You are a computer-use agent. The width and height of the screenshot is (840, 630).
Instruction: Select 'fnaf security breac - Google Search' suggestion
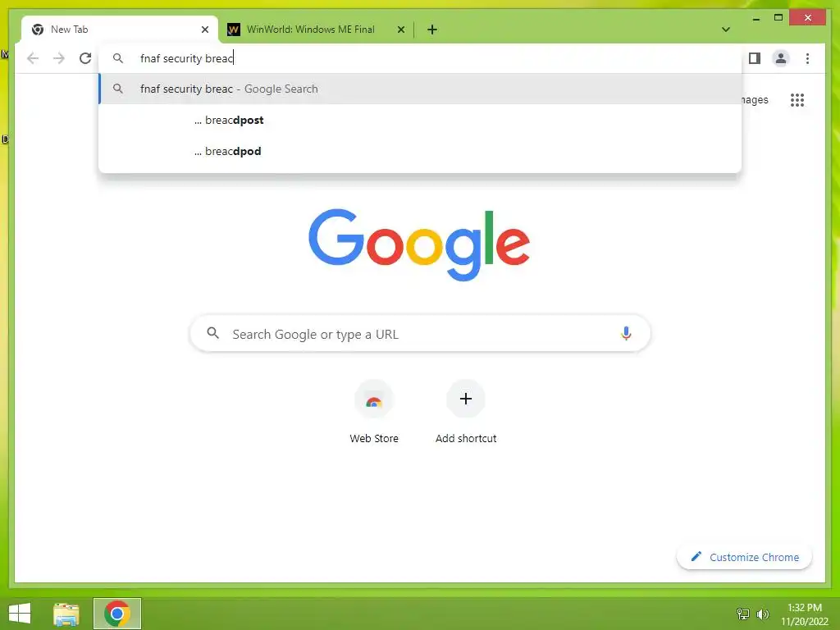click(x=420, y=89)
